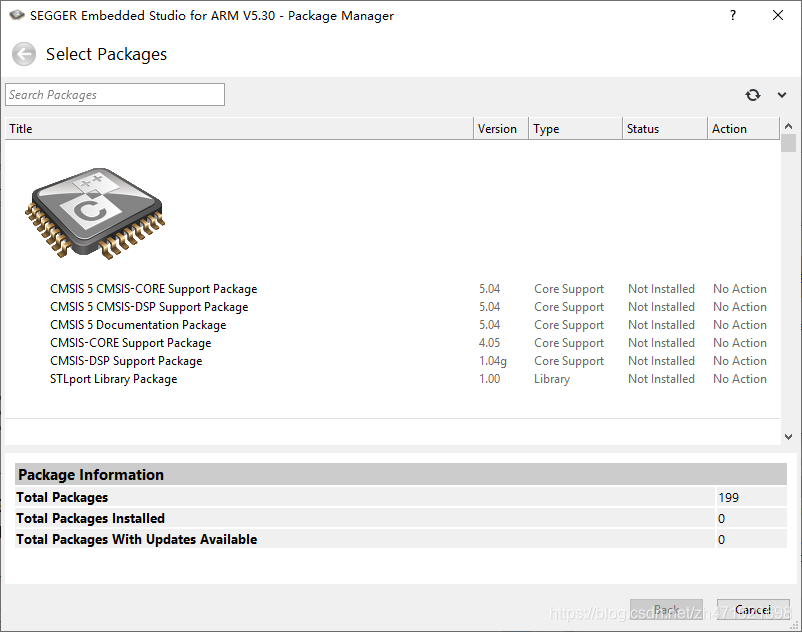This screenshot has height=632, width=802.
Task: Select CMSIS 5 Documentation Package
Action: point(138,325)
